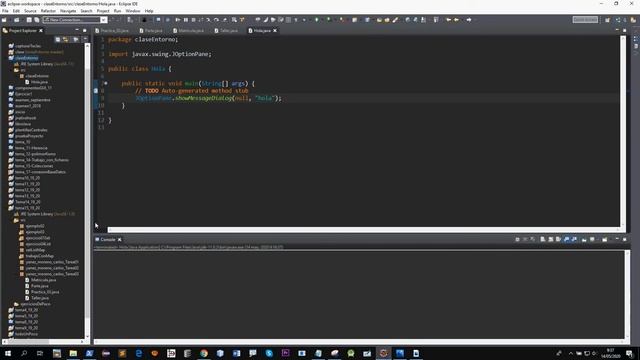
Task: Open the Project Explorer View Menu dropdown
Action: [85, 39]
